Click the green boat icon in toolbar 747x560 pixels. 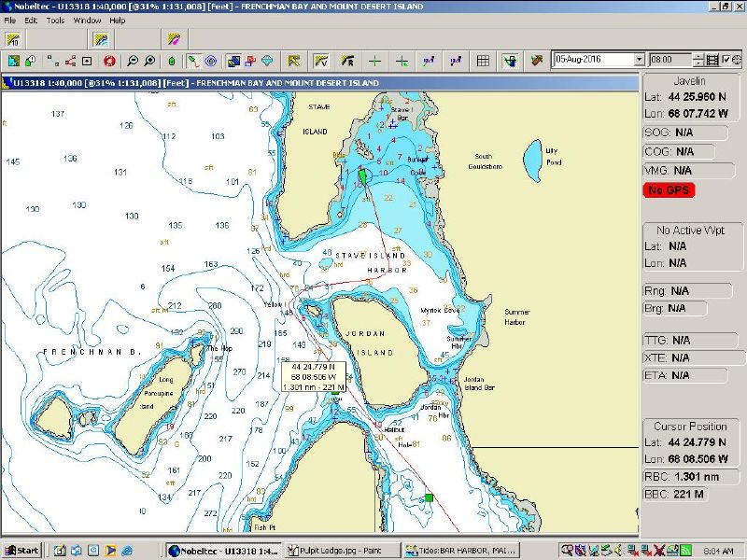172,61
